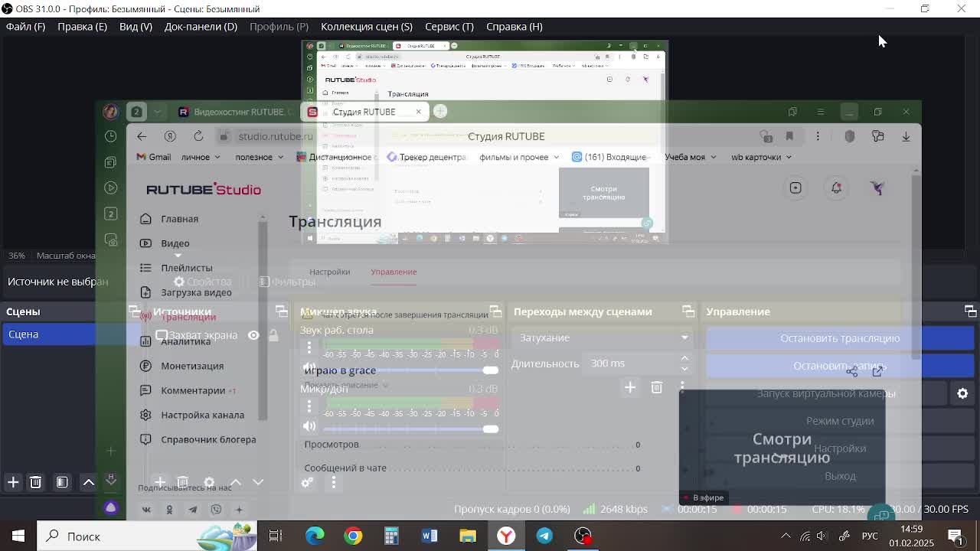Click the Windows Start button
980x551 pixels.
(18, 536)
